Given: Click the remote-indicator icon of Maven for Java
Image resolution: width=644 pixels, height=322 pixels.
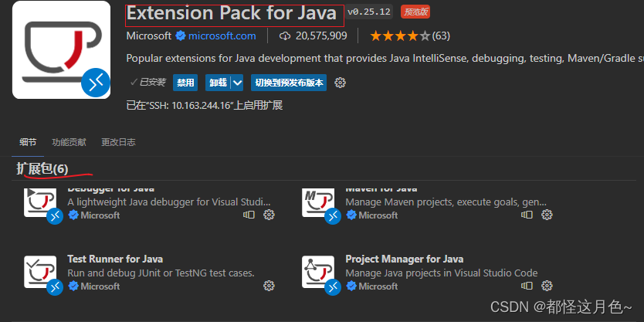Looking at the screenshot, I should click(527, 215).
